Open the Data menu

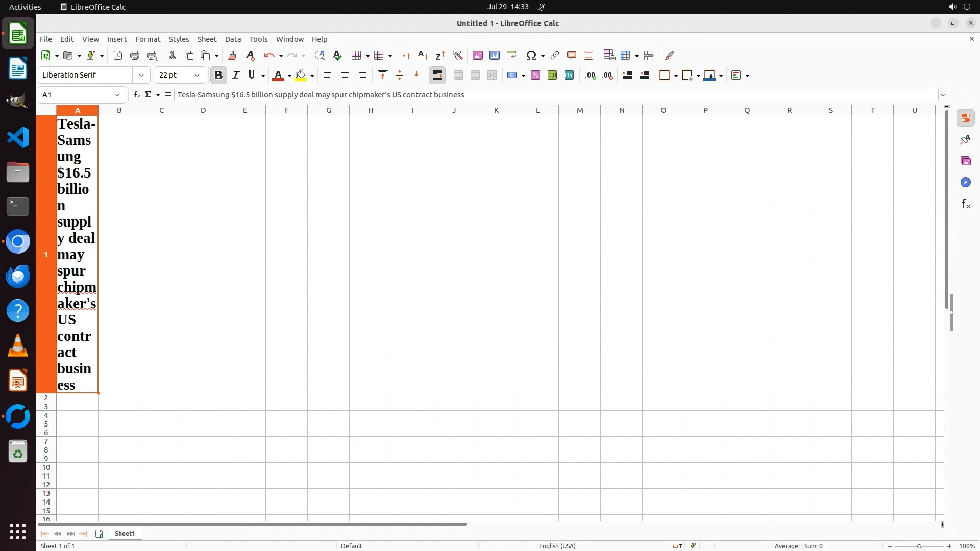(x=233, y=39)
